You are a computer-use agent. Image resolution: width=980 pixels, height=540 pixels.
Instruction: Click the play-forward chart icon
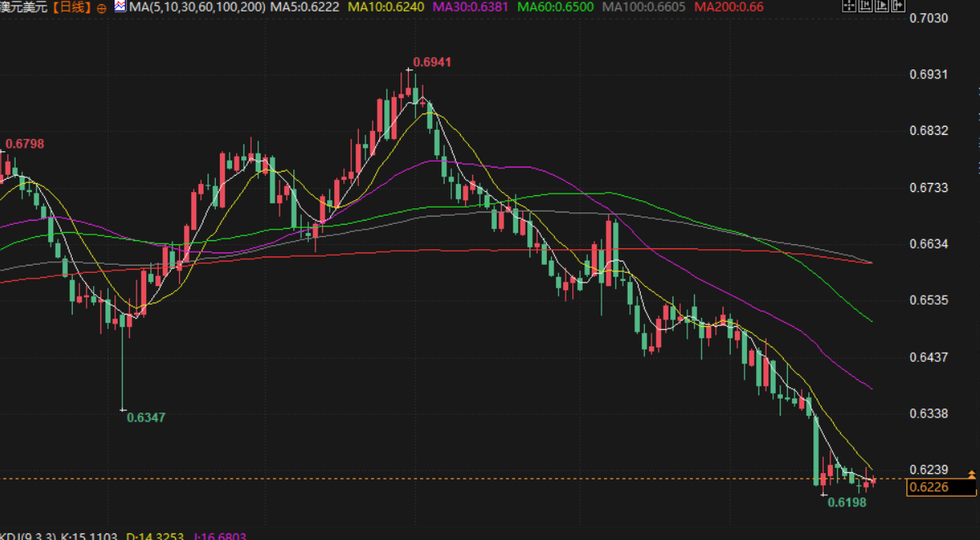[881, 7]
